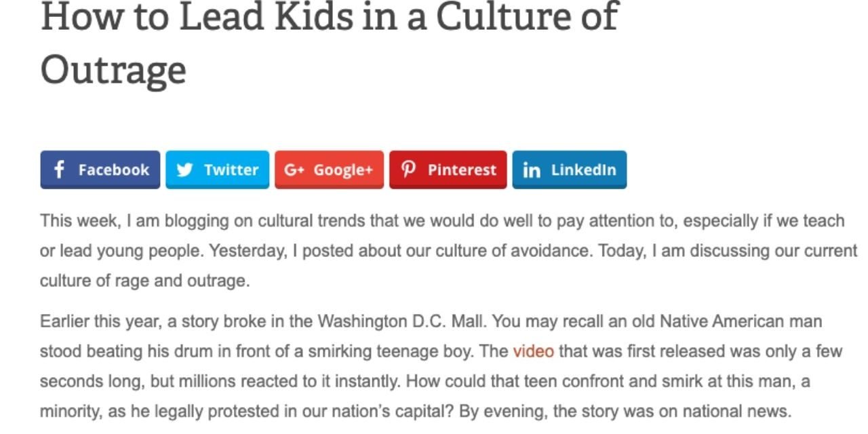
Task: Share on Google+ by clicking its text
Action: 343,170
